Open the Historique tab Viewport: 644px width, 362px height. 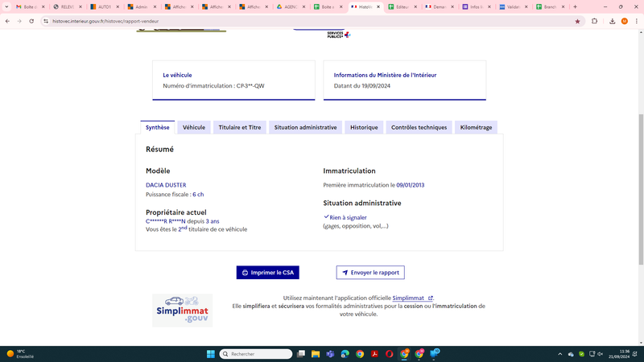(364, 127)
